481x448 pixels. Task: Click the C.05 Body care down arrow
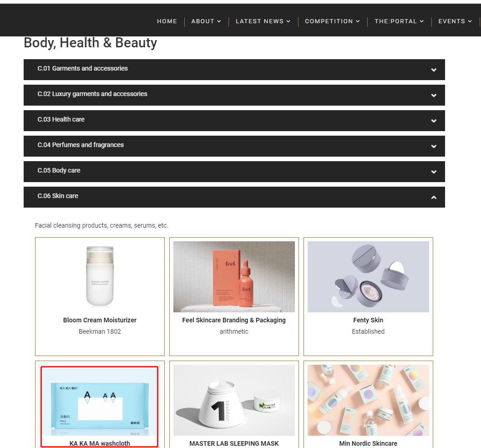434,172
